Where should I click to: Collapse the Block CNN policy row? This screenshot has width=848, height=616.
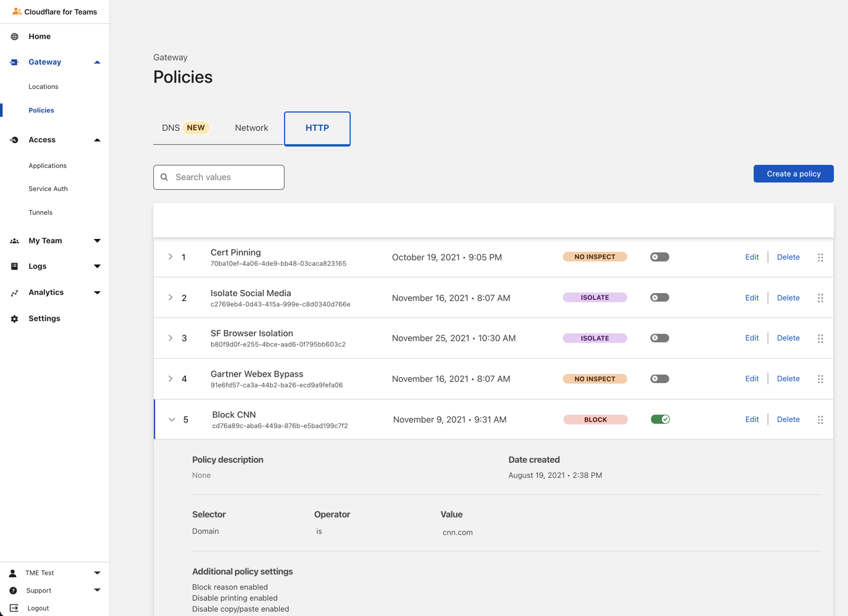pyautogui.click(x=172, y=420)
